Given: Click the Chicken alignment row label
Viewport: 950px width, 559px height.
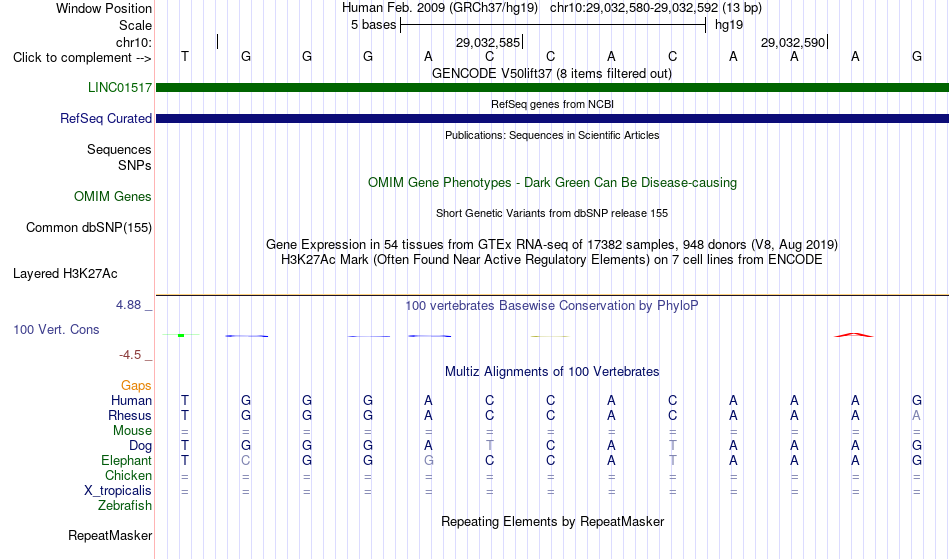Looking at the screenshot, I should 128,475.
